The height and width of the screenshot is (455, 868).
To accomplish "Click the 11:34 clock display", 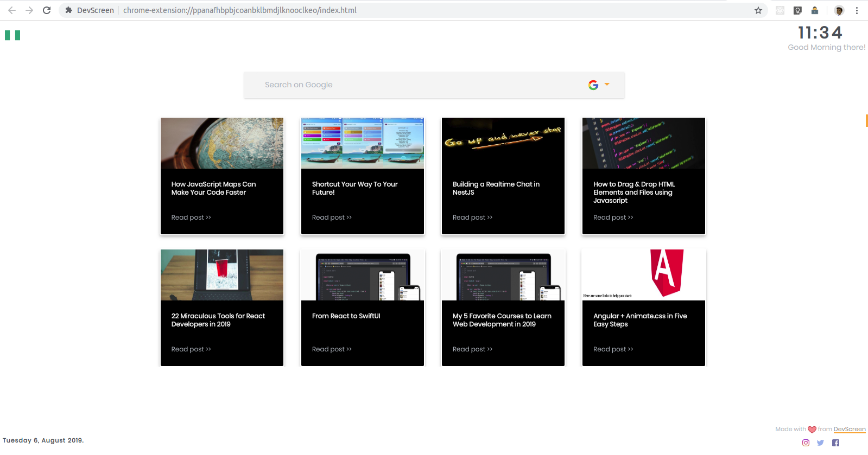I will (x=820, y=33).
